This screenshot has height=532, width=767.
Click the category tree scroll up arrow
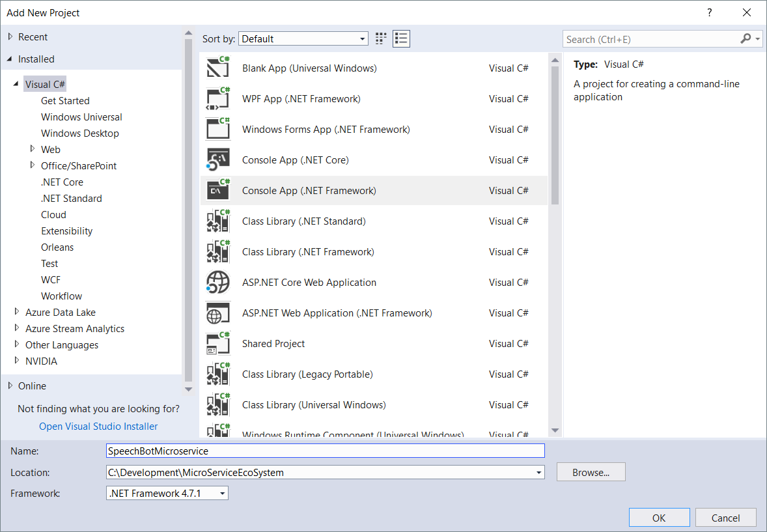188,33
